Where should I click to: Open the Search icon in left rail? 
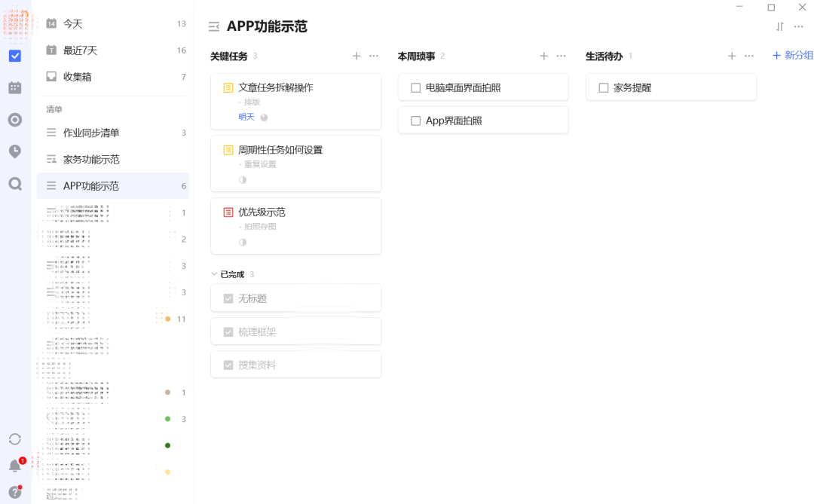coord(15,184)
